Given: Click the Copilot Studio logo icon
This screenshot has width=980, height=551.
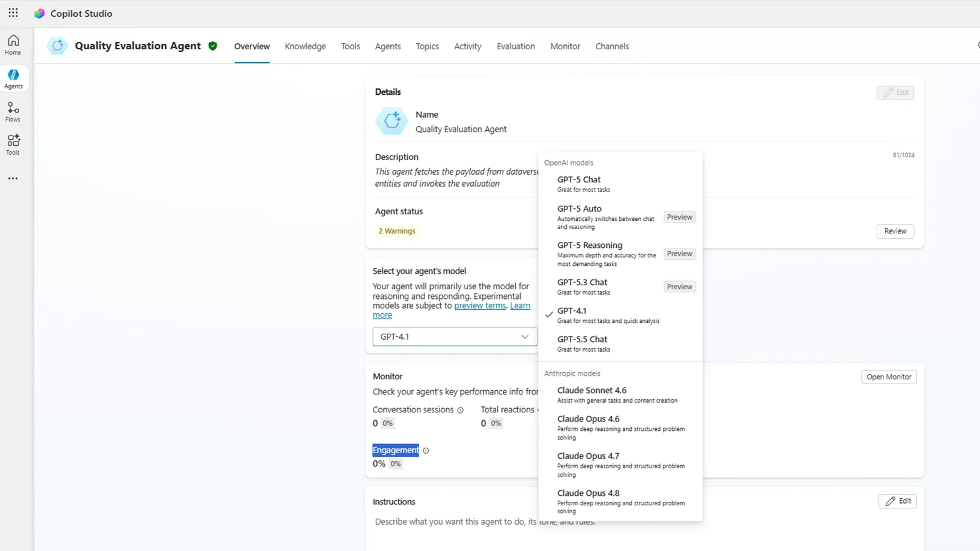Looking at the screenshot, I should 40,13.
